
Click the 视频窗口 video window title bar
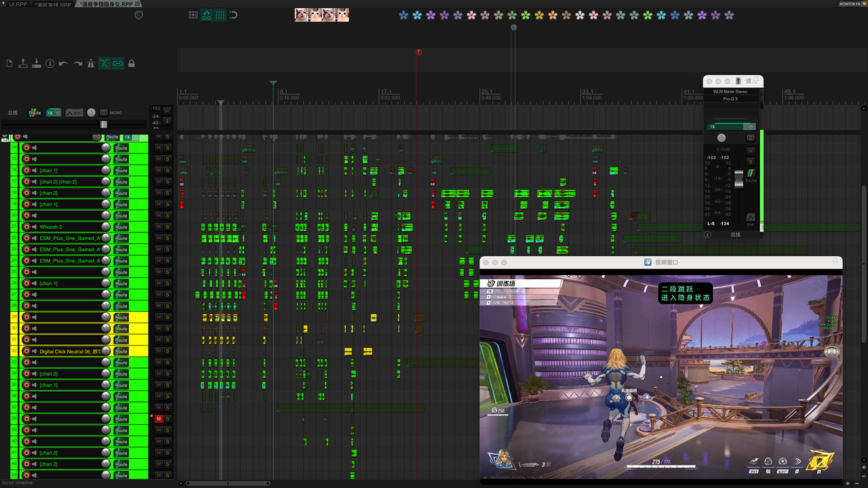tap(661, 262)
